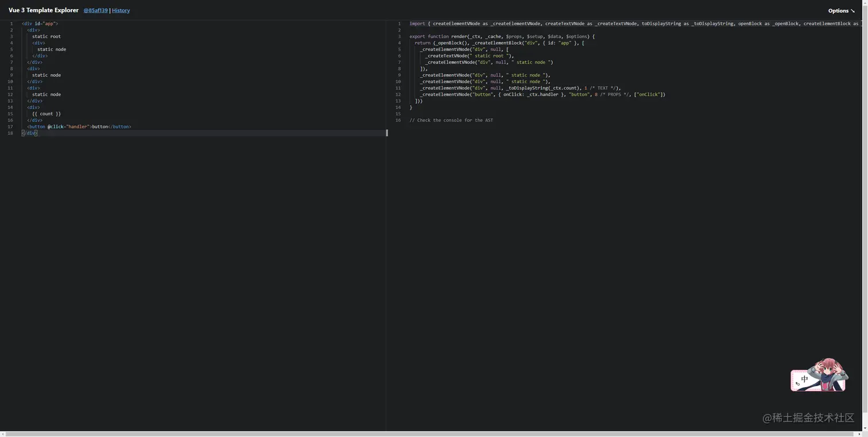
Task: Click line number 17 in the template gutter
Action: pyautogui.click(x=10, y=126)
